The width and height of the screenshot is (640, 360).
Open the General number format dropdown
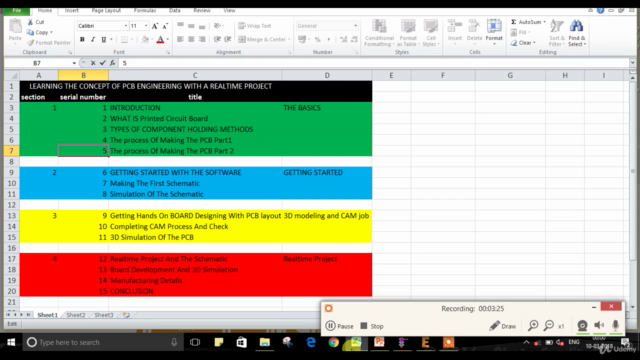point(355,26)
